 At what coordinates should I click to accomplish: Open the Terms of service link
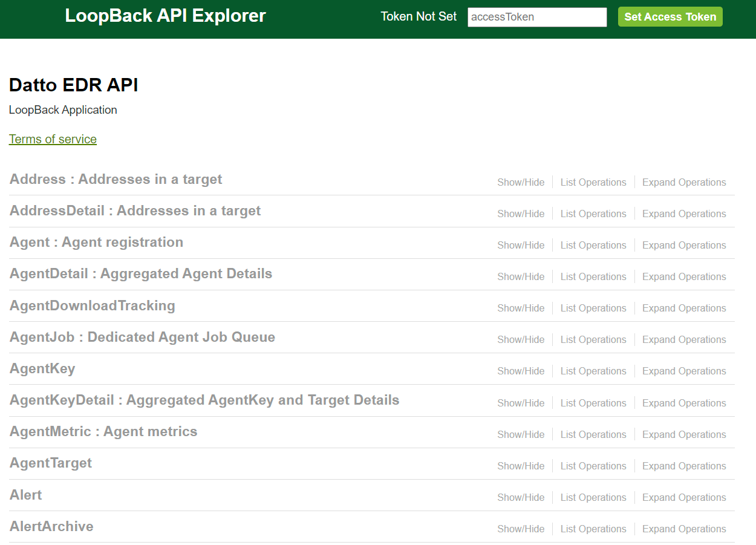click(53, 139)
